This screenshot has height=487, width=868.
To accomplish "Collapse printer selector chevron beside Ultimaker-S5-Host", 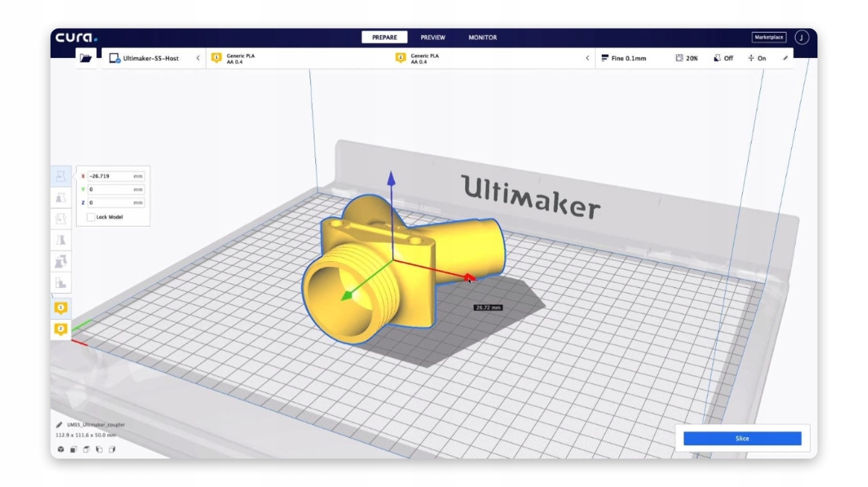I will (x=198, y=58).
